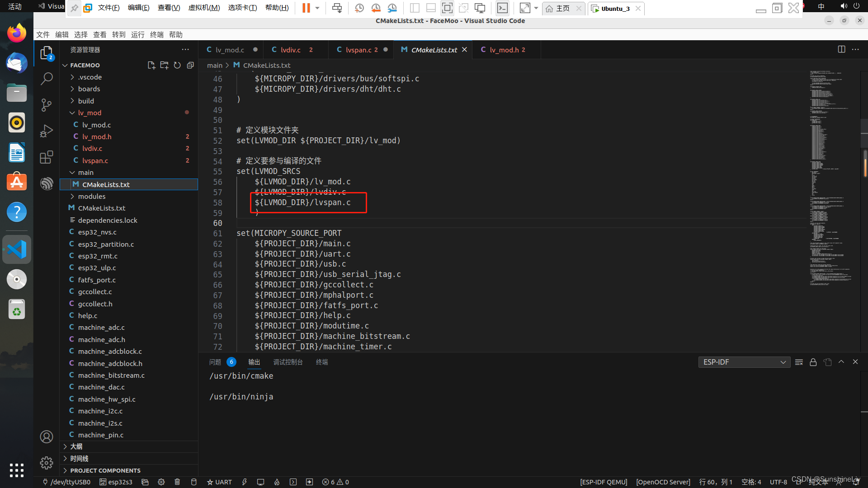This screenshot has width=868, height=488.
Task: Open the 终端 menu
Action: pos(157,34)
